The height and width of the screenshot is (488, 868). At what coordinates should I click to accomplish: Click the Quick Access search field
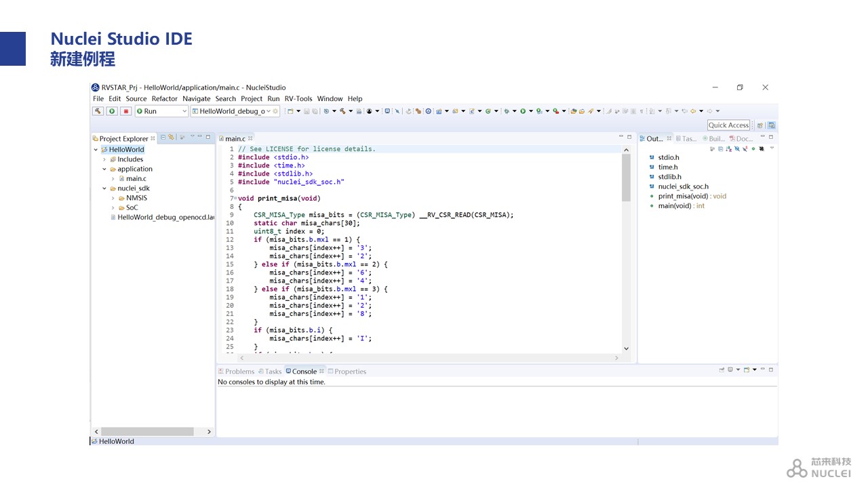(729, 125)
